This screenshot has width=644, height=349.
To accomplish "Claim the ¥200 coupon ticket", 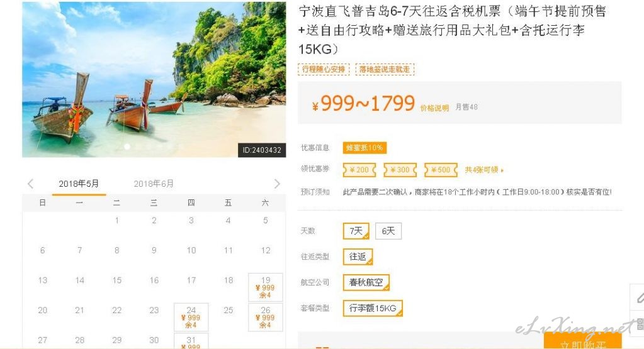I will [x=359, y=170].
